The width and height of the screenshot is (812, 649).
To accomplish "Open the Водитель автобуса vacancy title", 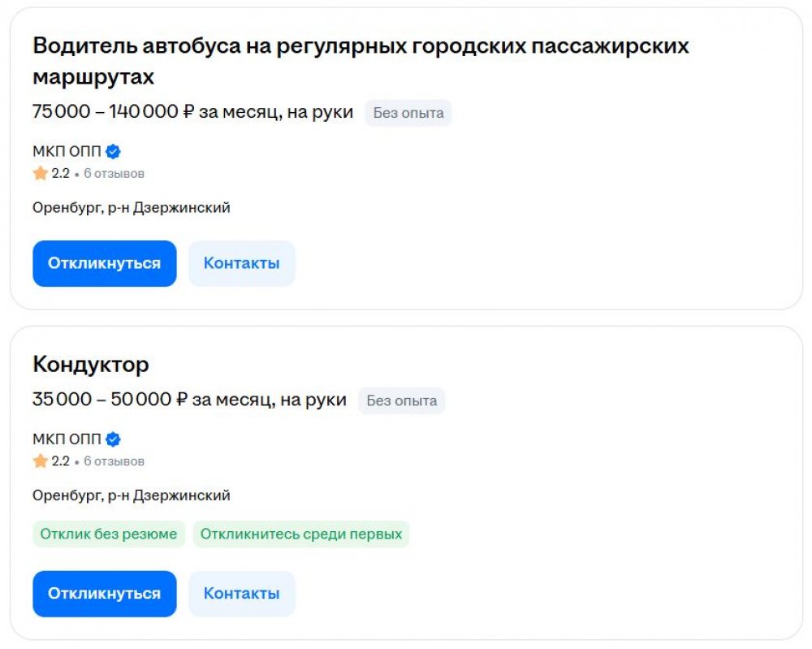I will (361, 61).
